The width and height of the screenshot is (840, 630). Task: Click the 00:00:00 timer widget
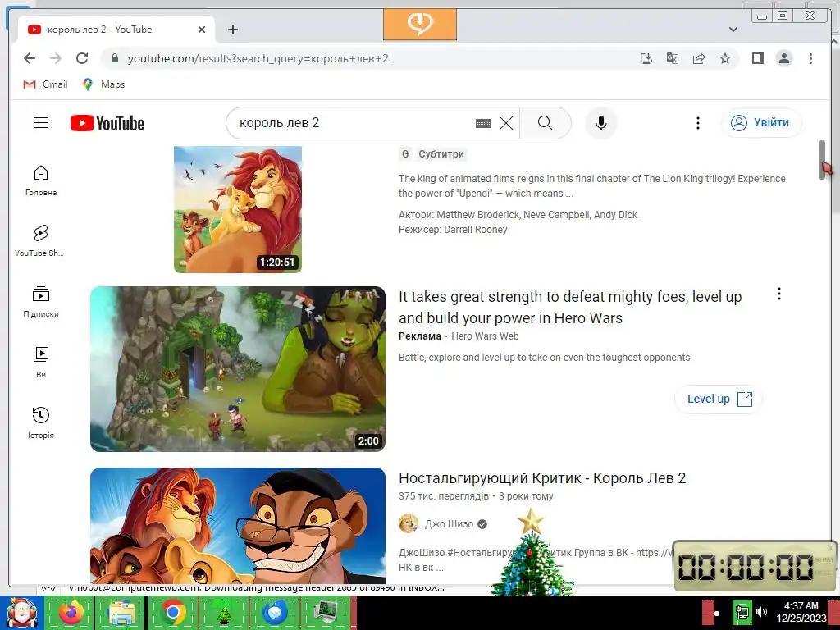click(755, 566)
